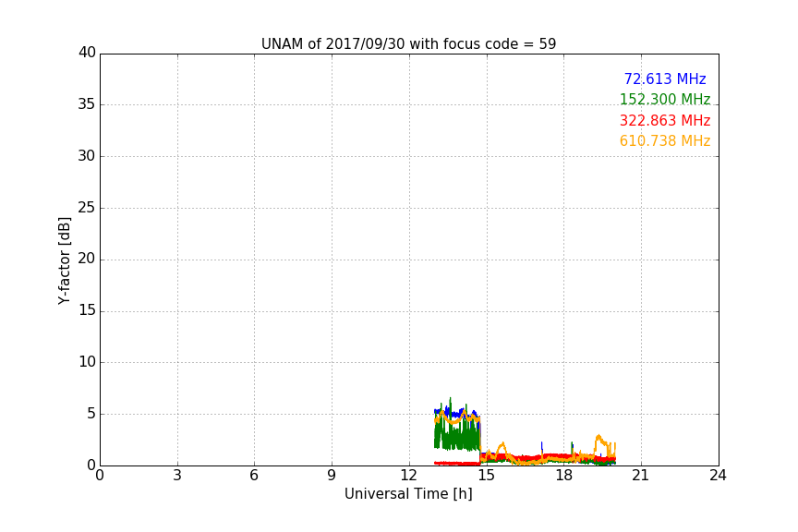Click the x-axis tick label '24'
Screen dimensions: 798x532
point(718,476)
